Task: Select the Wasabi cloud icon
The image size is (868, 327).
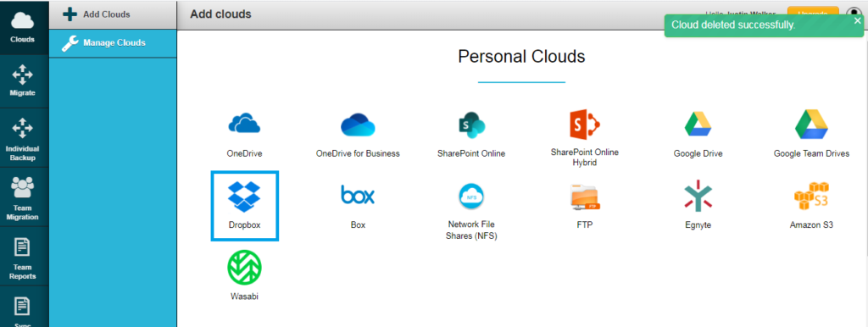Action: [x=245, y=268]
